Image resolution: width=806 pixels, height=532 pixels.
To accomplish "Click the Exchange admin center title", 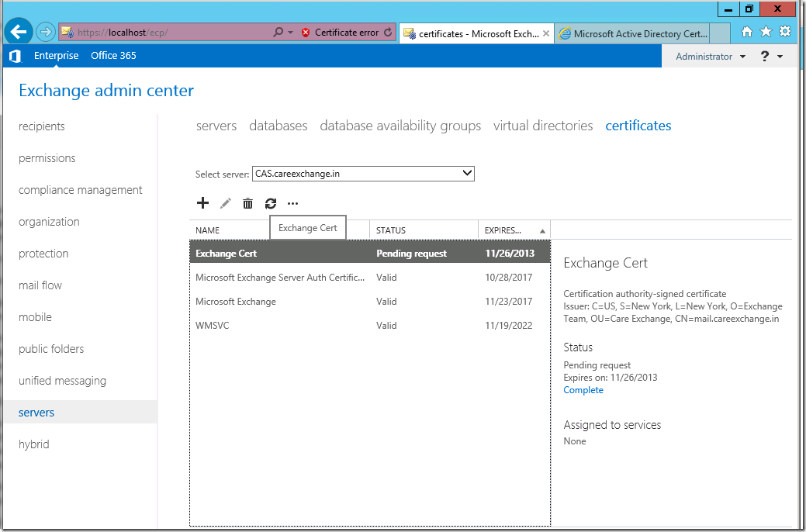I will tap(106, 91).
